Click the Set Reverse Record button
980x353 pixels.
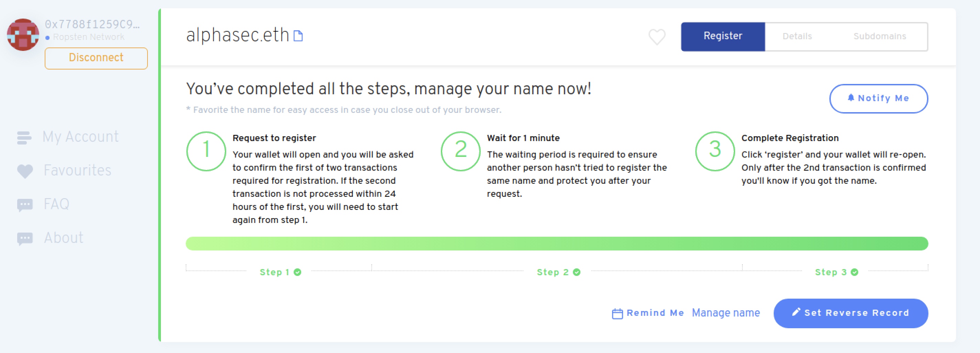click(x=851, y=313)
